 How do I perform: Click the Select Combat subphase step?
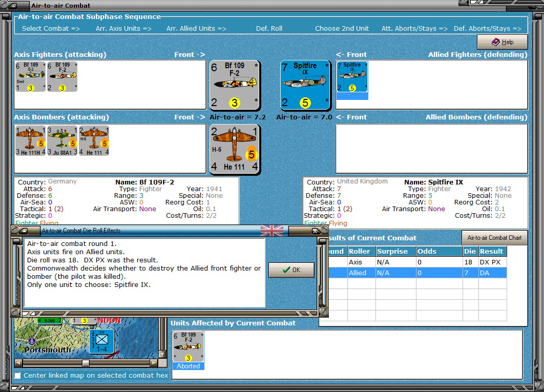[x=51, y=29]
